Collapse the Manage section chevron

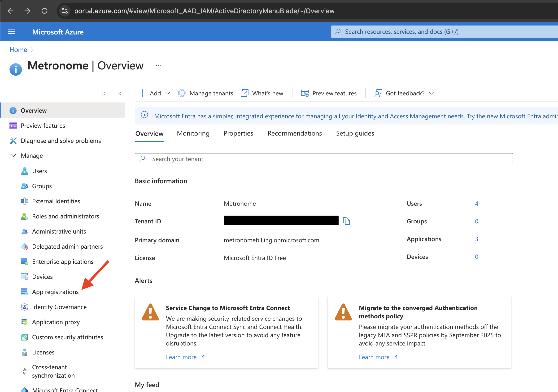click(x=13, y=155)
